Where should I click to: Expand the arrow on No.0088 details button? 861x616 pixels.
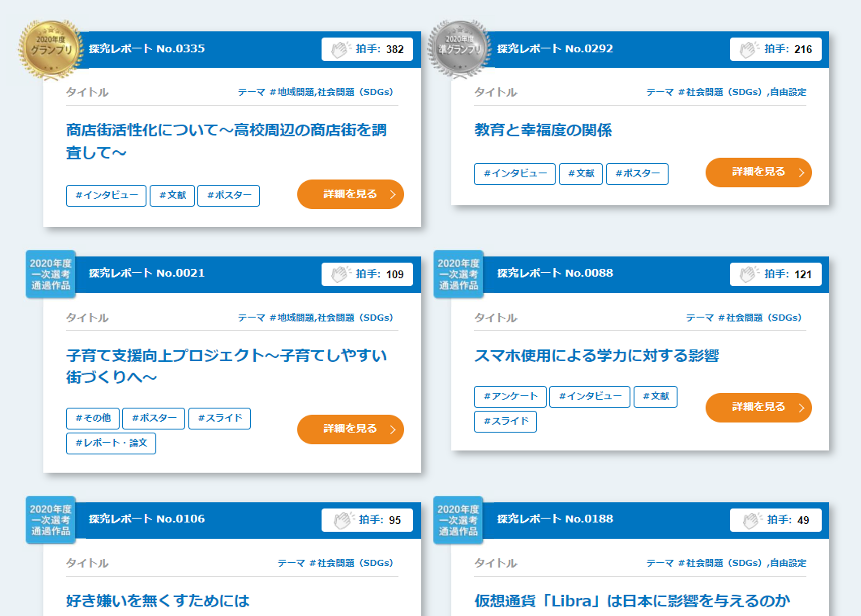[801, 408]
